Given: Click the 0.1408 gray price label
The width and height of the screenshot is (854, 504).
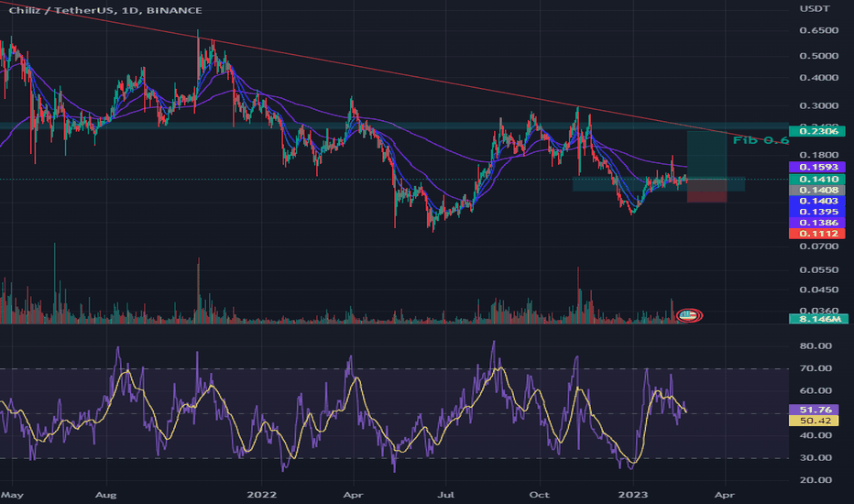Looking at the screenshot, I should point(817,191).
